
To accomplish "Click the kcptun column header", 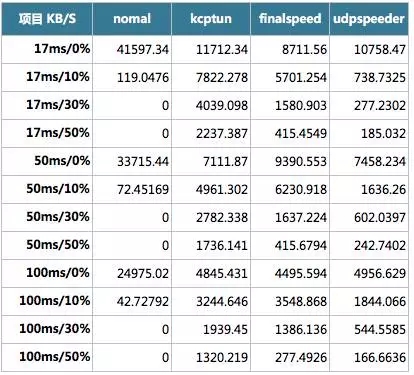I will pos(211,19).
